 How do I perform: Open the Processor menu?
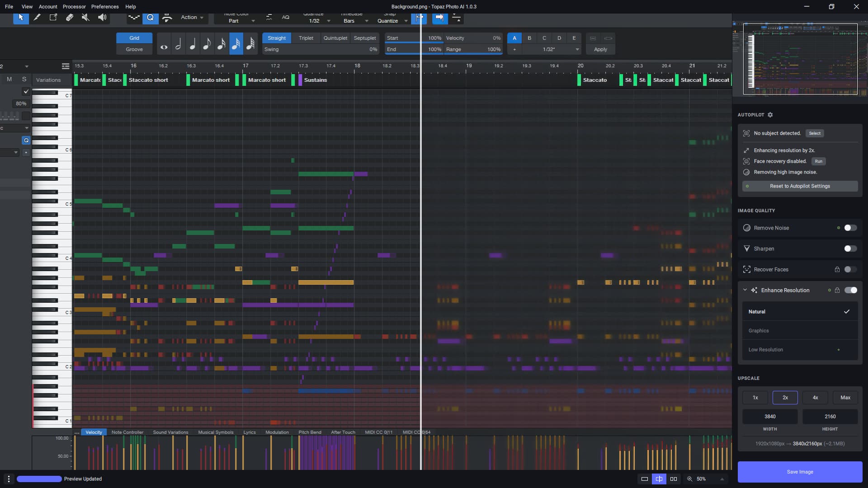(x=74, y=7)
